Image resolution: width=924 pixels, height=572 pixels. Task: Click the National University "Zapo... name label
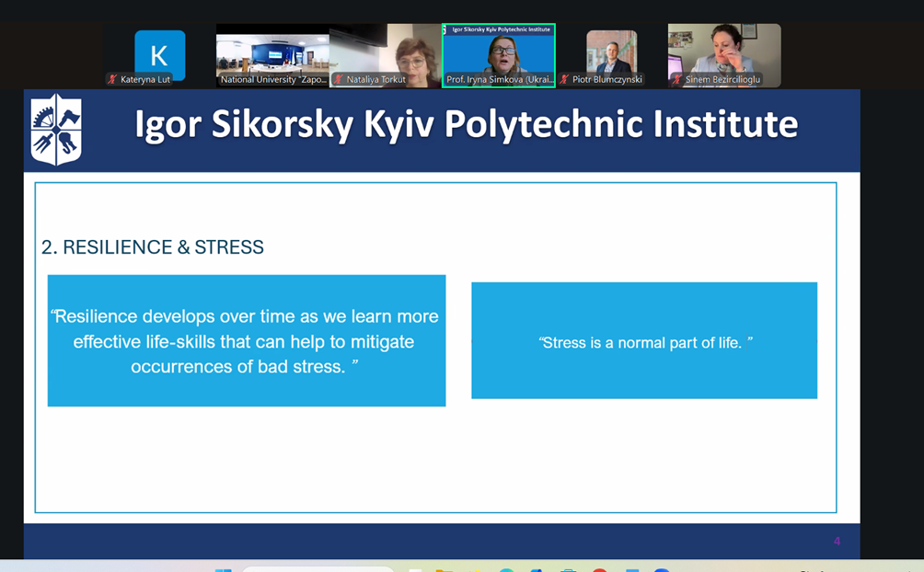pos(273,80)
